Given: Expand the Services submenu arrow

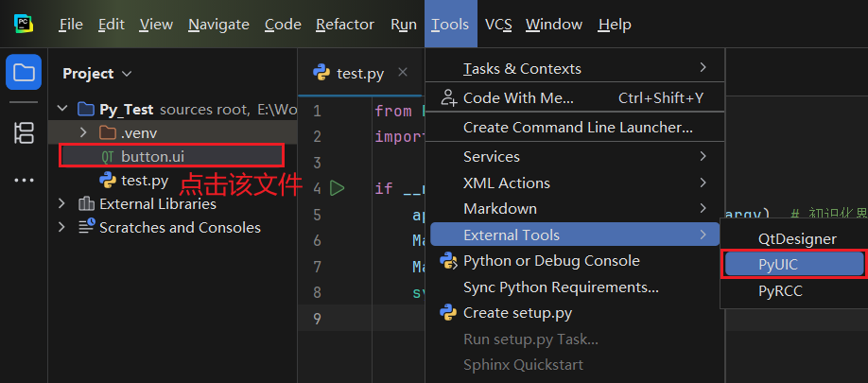Looking at the screenshot, I should click(x=703, y=156).
